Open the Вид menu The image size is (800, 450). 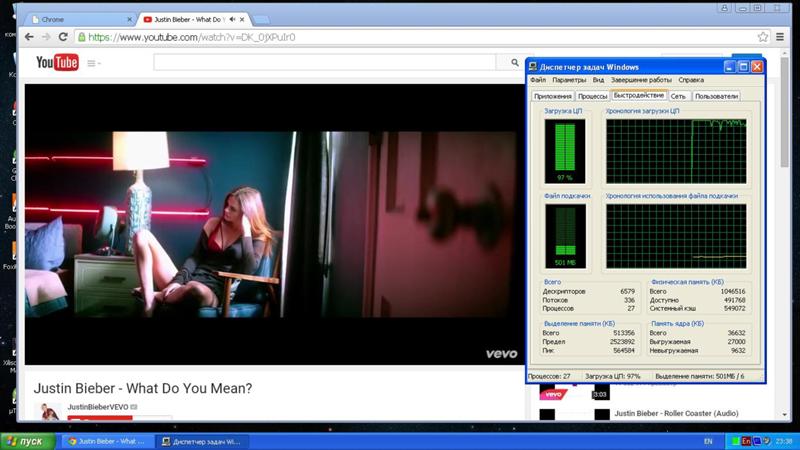click(x=598, y=80)
